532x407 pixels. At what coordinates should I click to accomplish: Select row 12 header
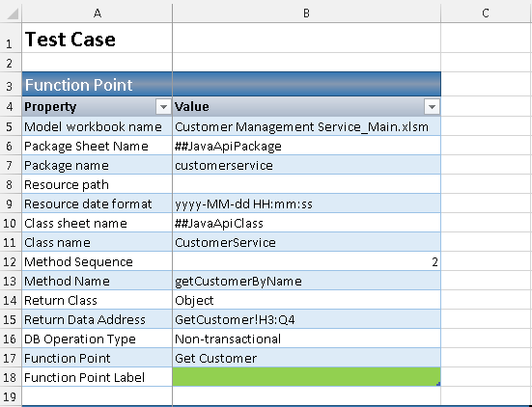(11, 261)
